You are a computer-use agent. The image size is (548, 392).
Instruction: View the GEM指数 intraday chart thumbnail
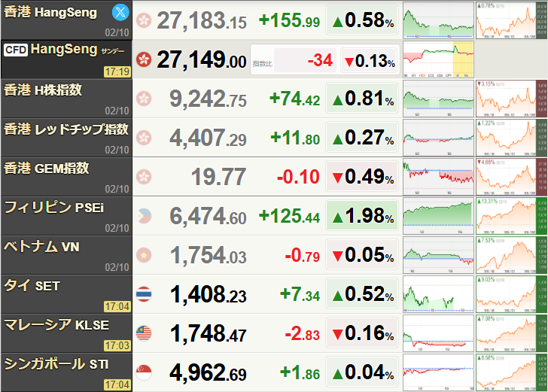click(x=438, y=177)
